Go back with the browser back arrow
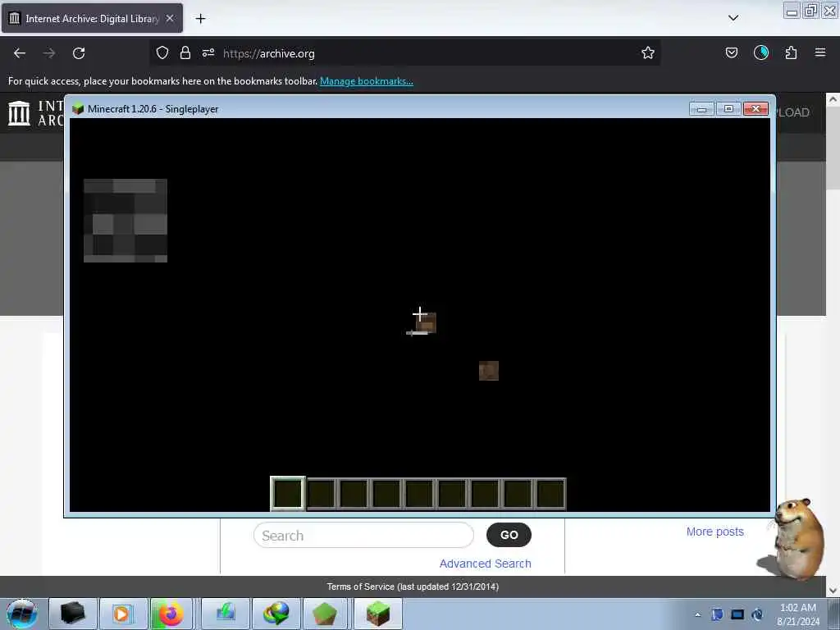The image size is (840, 630). click(x=20, y=53)
